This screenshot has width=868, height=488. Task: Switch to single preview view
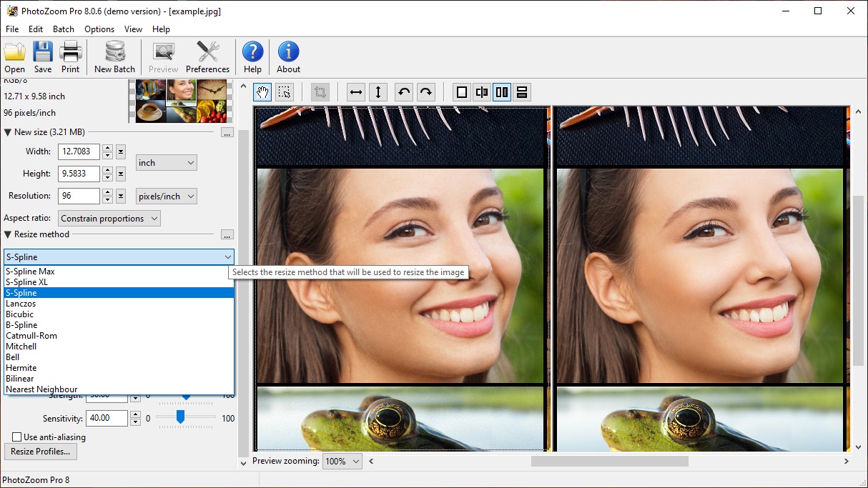[x=462, y=92]
